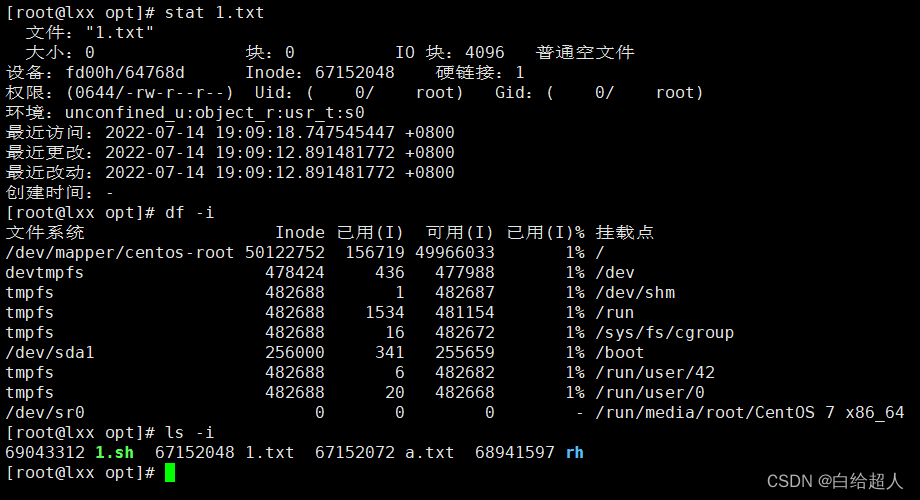The image size is (920, 500).
Task: Click the mount point /sys/fs/cgroup
Action: pos(665,332)
